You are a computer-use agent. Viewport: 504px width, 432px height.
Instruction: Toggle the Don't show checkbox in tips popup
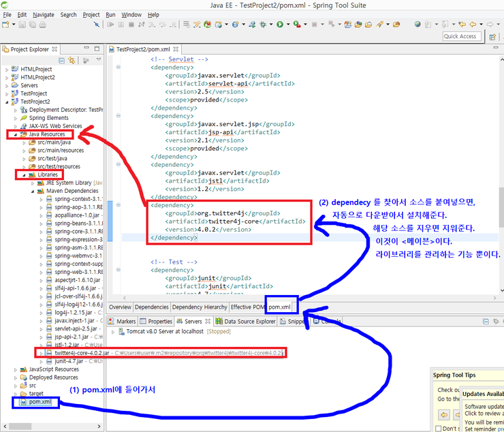pyautogui.click(x=437, y=429)
